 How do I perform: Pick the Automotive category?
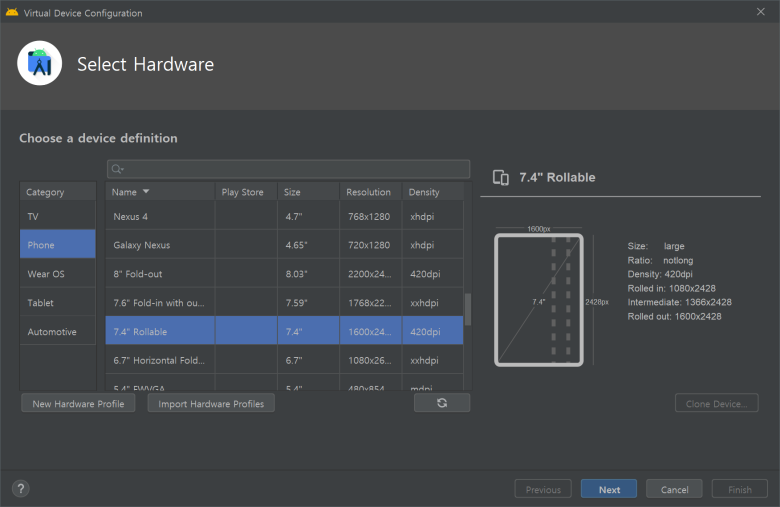(x=58, y=331)
